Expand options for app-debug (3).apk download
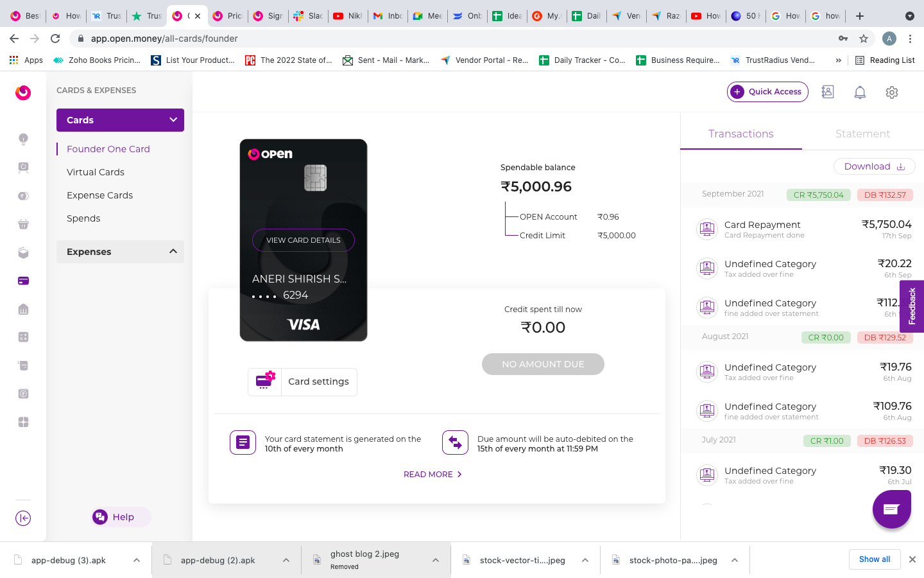The width and height of the screenshot is (924, 578). click(137, 560)
